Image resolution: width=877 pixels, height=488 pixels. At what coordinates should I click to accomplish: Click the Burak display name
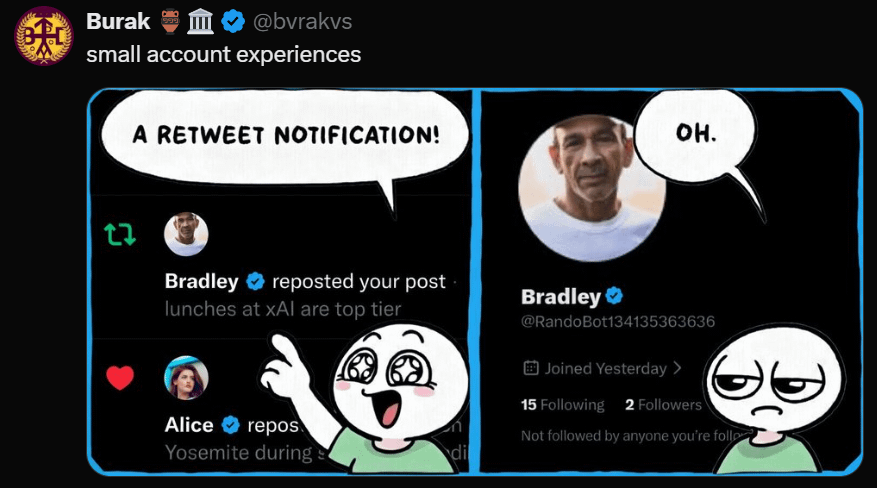pos(118,22)
